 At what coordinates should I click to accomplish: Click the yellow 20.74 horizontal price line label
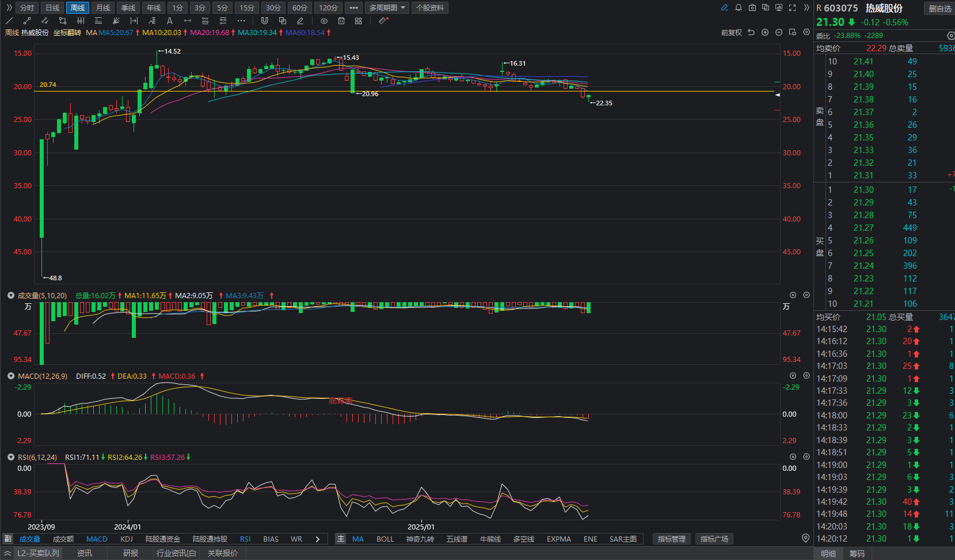coord(48,85)
